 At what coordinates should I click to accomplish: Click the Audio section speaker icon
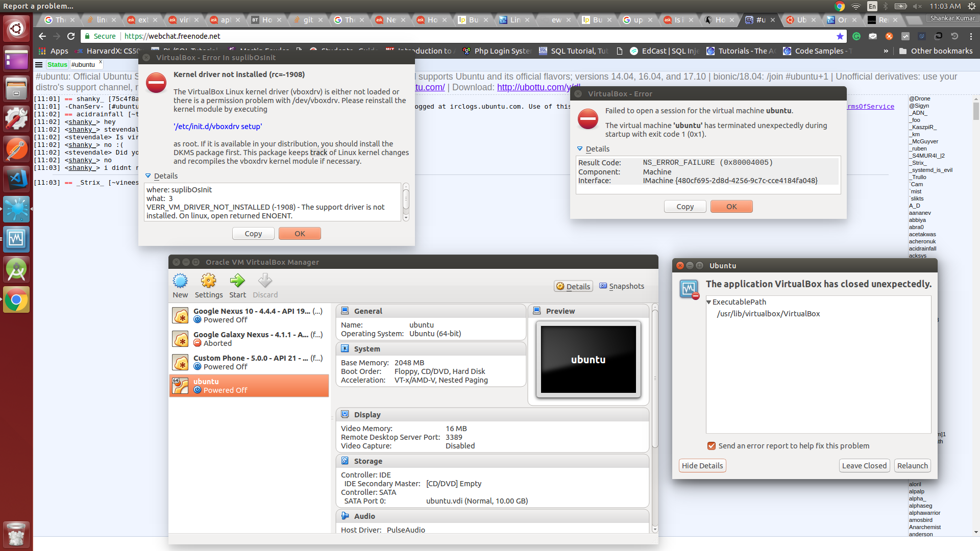pos(345,516)
